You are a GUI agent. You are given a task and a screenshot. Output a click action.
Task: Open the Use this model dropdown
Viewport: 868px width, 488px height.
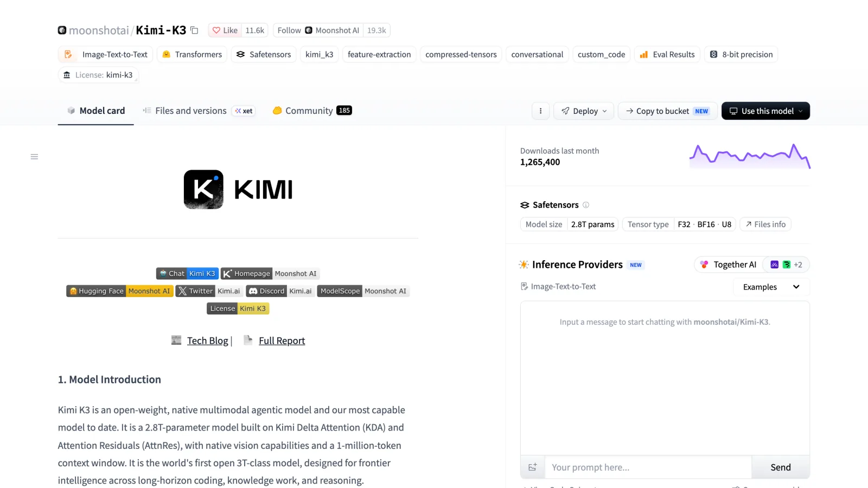point(765,111)
